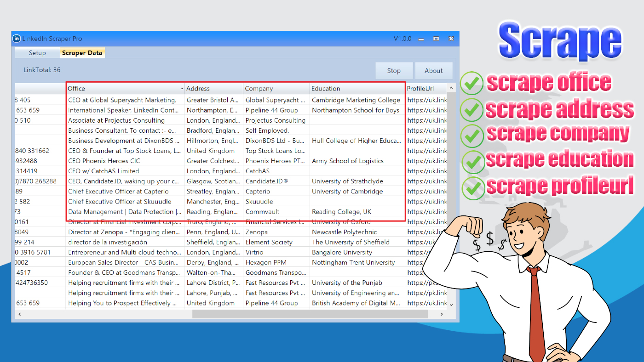Click the sort arrow on the Office column
This screenshot has height=362, width=644.
pos(182,89)
